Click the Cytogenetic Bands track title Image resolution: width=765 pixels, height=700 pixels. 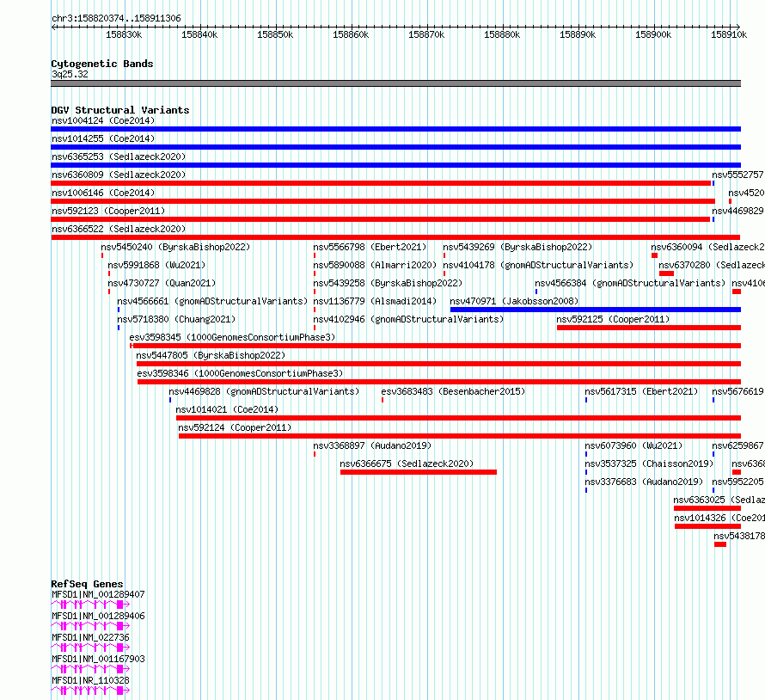click(102, 64)
